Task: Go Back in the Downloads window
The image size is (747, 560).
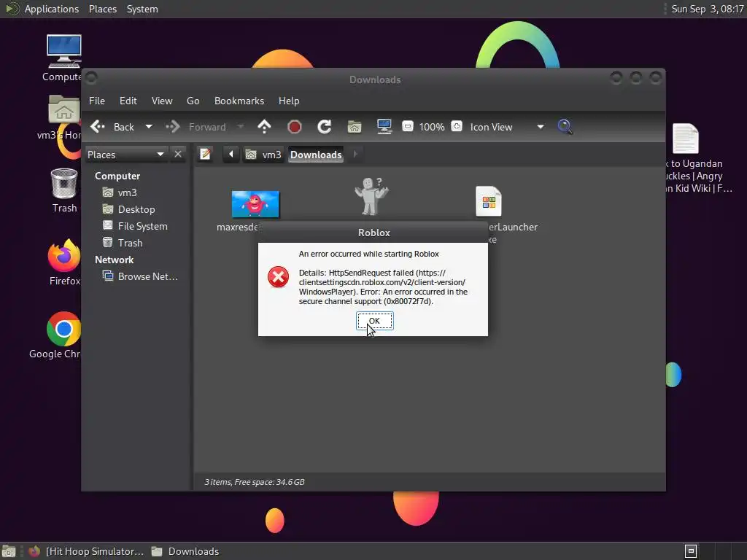Action: 112,127
